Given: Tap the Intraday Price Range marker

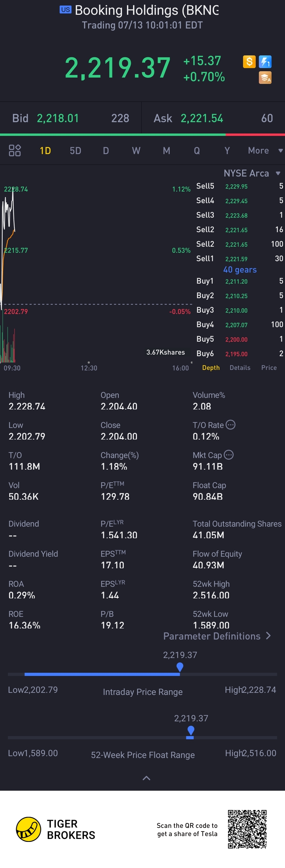Looking at the screenshot, I should (180, 666).
